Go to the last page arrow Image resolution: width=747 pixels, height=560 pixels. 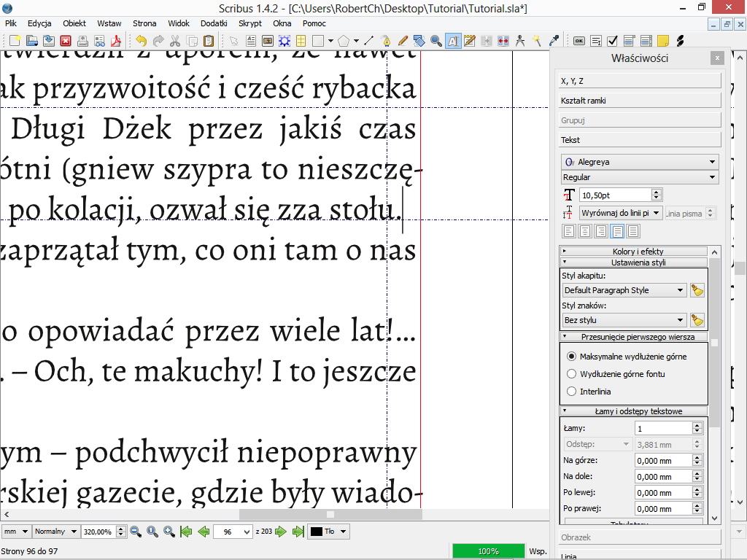click(298, 532)
